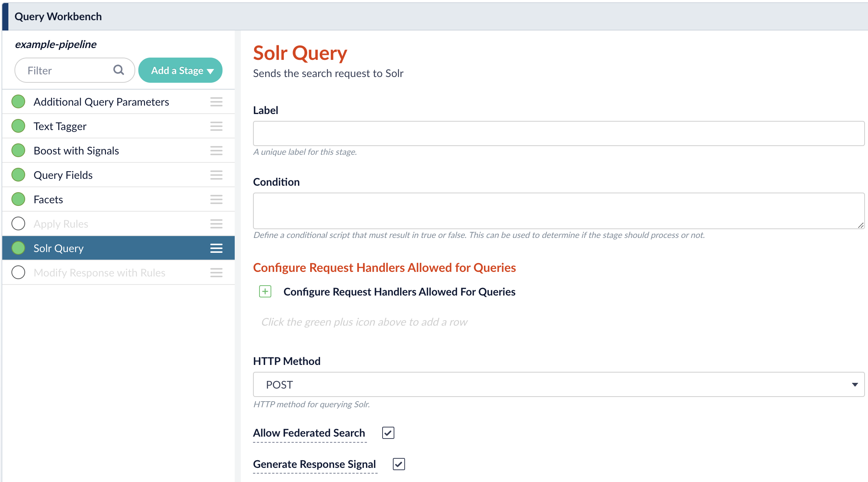868x482 pixels.
Task: Click Configure Request Handlers Allowed For Queries
Action: [399, 291]
